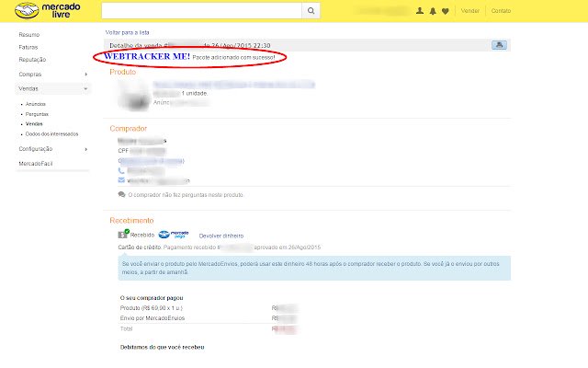Viewport: 588px width, 368px height.
Task: Click the speech bubble questions icon
Action: click(x=121, y=194)
